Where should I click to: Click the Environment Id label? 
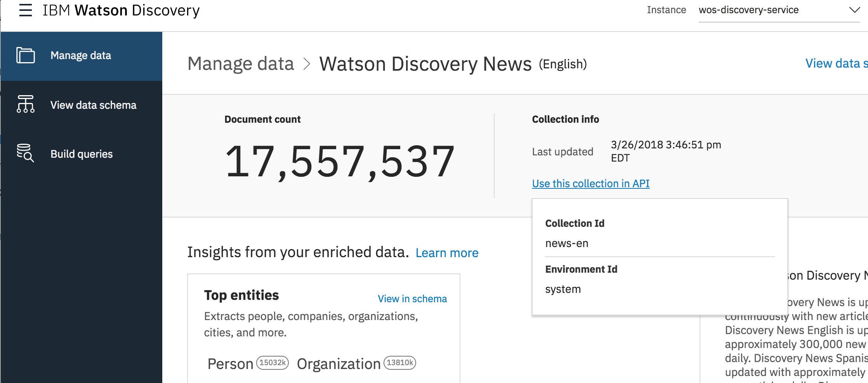coord(581,269)
